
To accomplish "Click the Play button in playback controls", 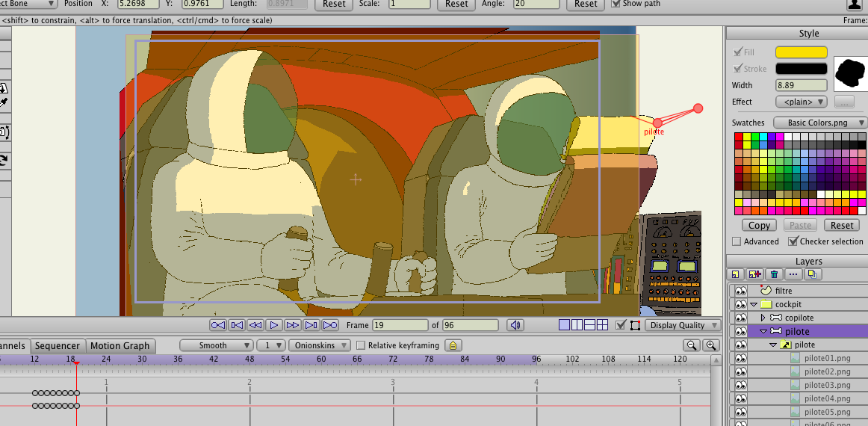I will click(274, 325).
